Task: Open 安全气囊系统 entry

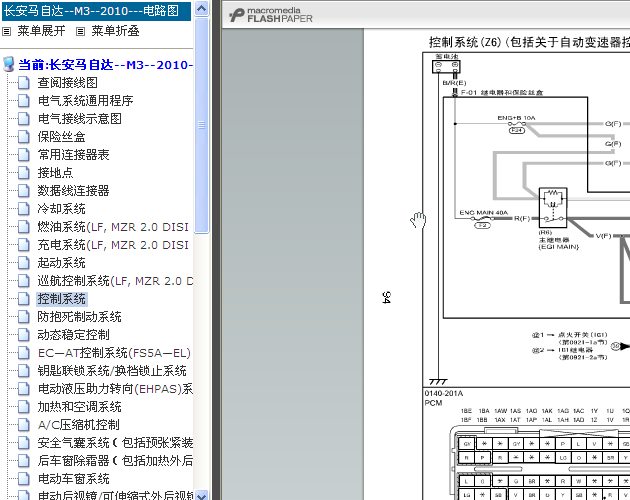Action: tap(115, 443)
